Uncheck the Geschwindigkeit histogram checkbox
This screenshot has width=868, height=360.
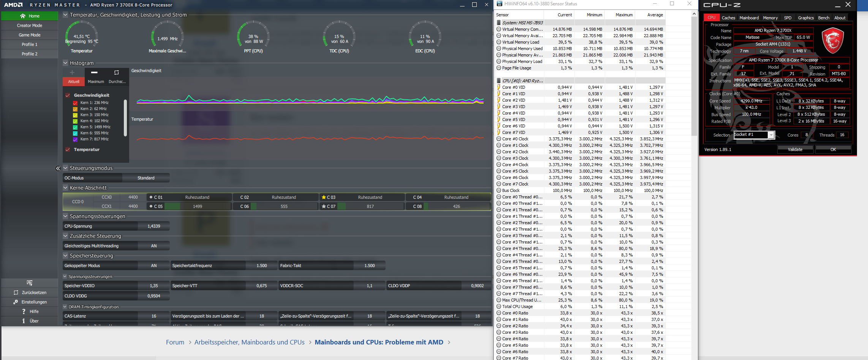[68, 95]
